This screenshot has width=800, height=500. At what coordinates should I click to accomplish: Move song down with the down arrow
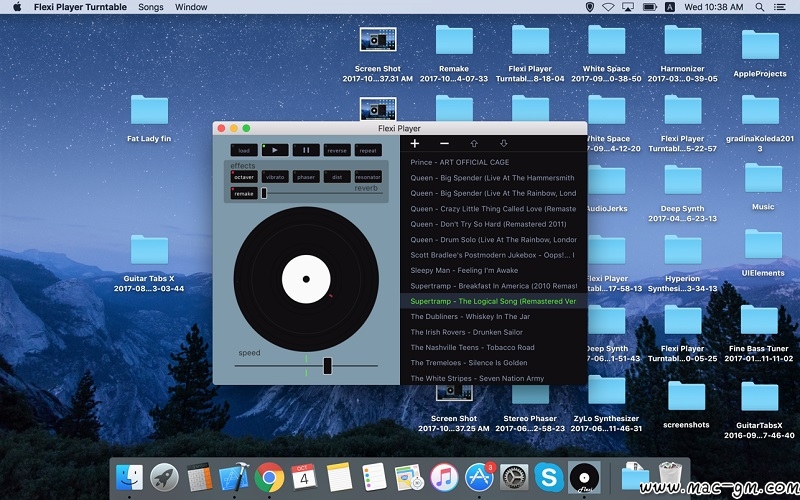pos(503,144)
